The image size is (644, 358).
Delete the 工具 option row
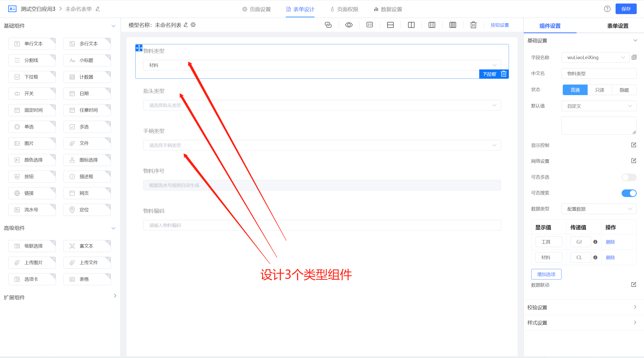610,242
